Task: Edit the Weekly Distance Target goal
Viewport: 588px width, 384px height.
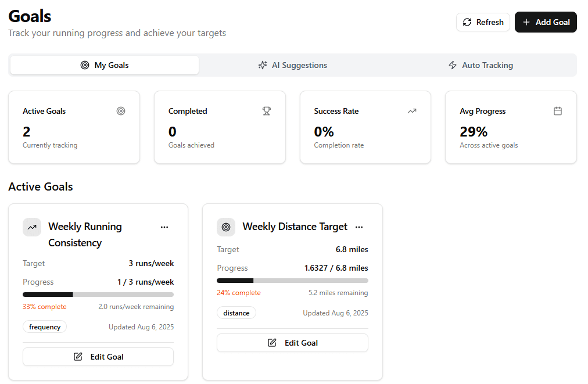Action: pos(292,343)
